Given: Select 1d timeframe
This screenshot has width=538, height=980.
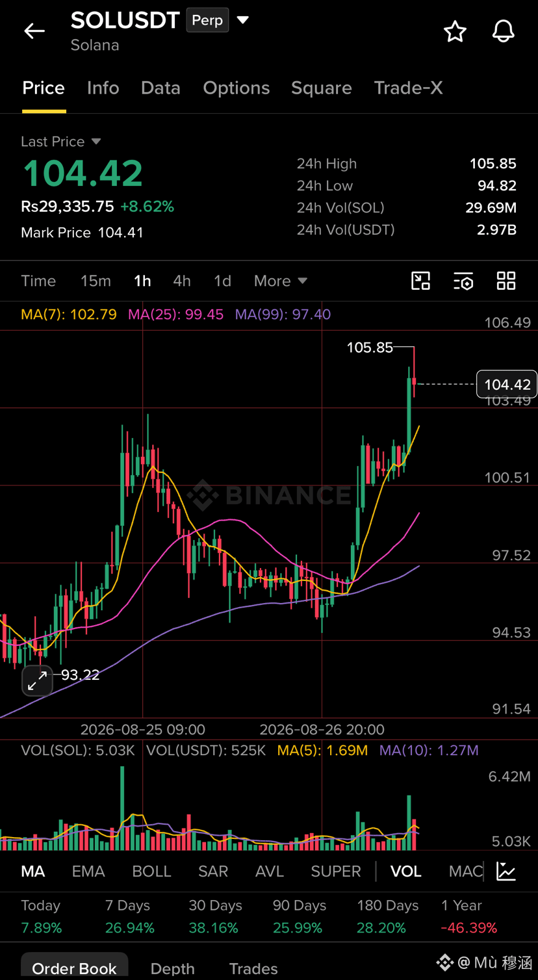Looking at the screenshot, I should click(222, 281).
